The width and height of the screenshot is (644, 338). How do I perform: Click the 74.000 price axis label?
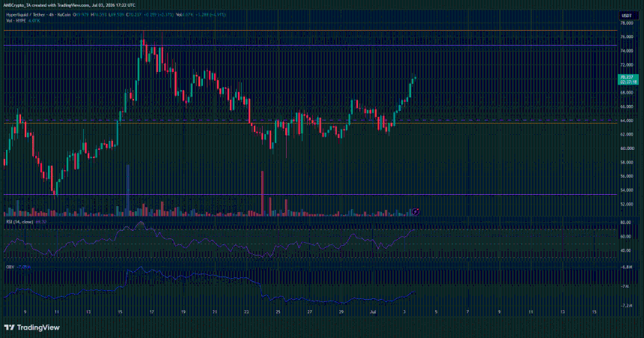[x=627, y=51]
